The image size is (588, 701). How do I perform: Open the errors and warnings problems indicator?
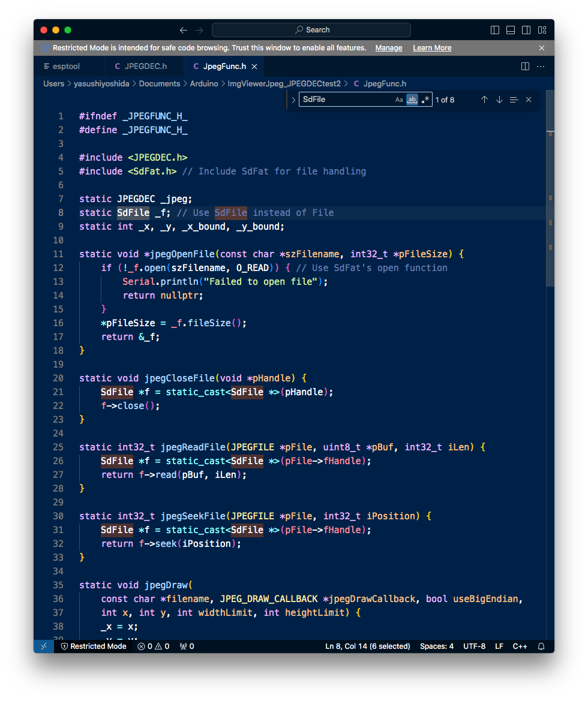click(x=154, y=646)
